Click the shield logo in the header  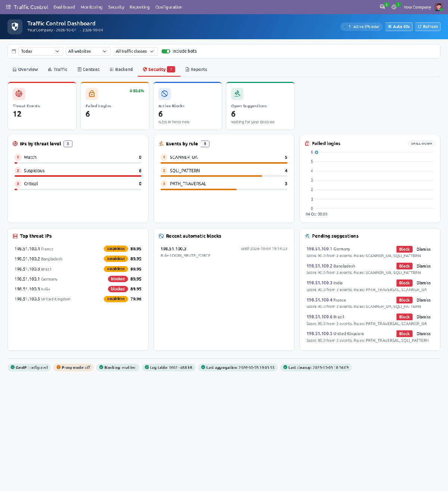15,27
